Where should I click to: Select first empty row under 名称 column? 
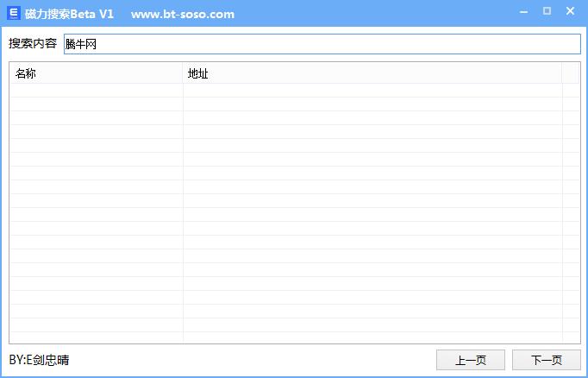(x=96, y=91)
